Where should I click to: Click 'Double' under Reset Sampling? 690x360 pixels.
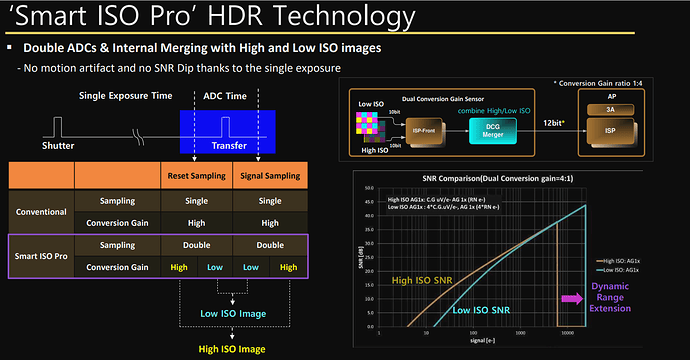(x=196, y=245)
